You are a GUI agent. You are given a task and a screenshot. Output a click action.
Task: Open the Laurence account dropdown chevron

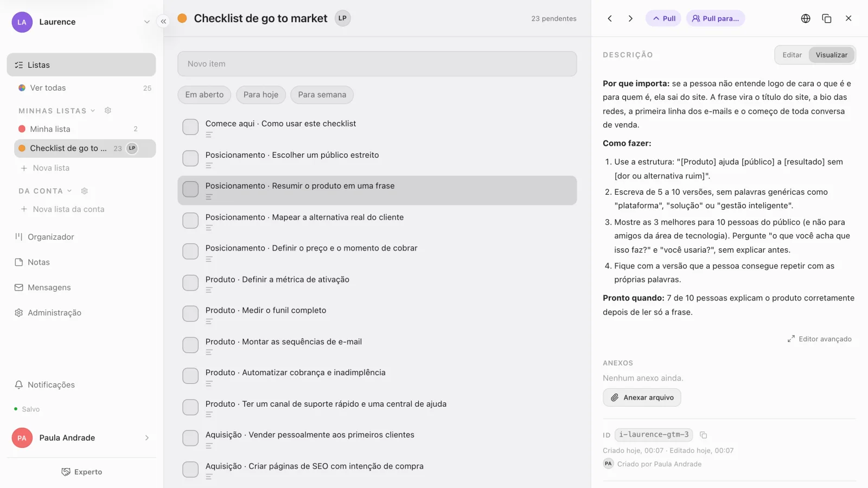146,22
